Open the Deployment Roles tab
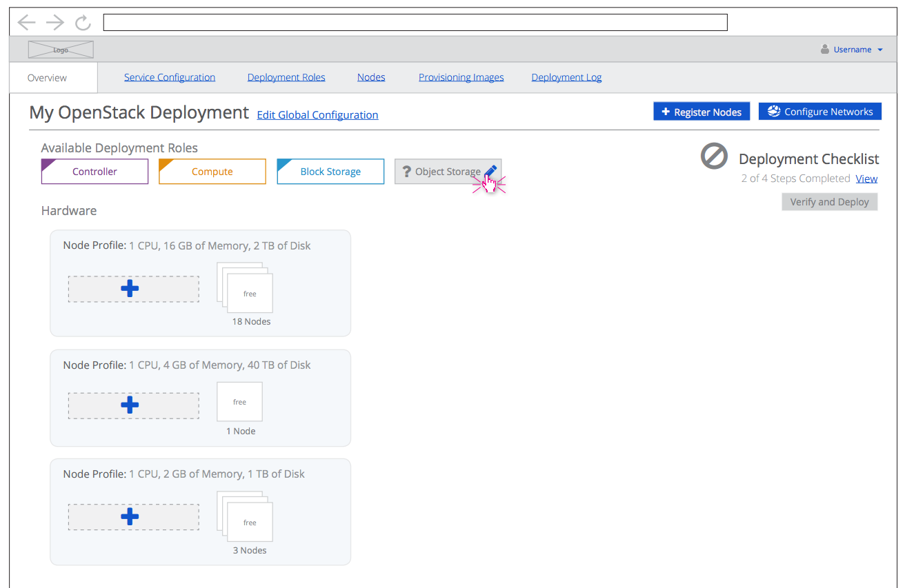Screen dimensions: 905x588 (x=286, y=77)
